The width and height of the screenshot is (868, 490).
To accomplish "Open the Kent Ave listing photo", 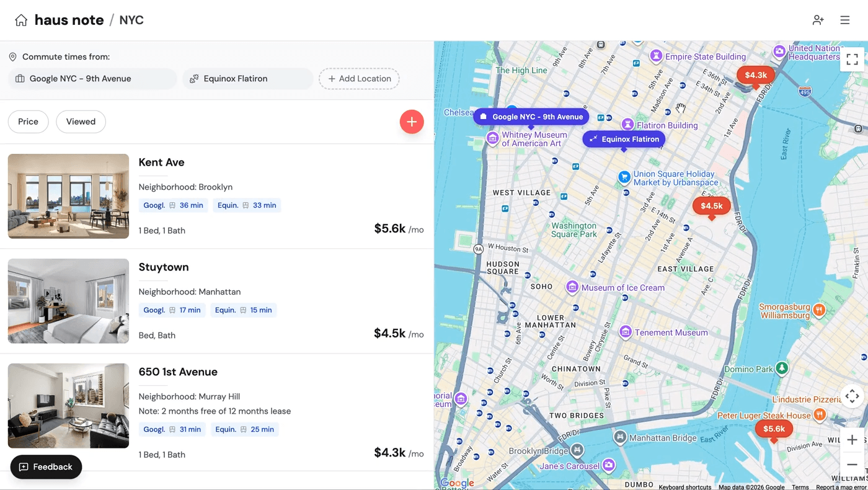I will click(68, 196).
